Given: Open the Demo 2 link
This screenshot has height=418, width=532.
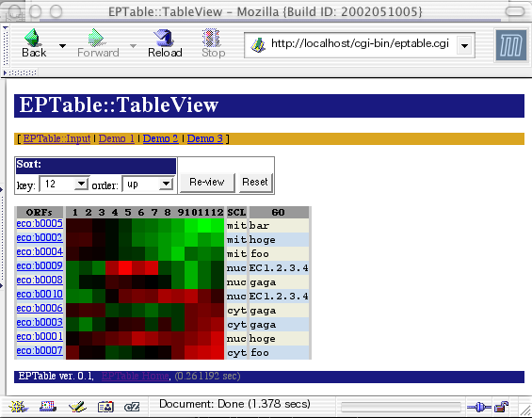Looking at the screenshot, I should pos(160,138).
